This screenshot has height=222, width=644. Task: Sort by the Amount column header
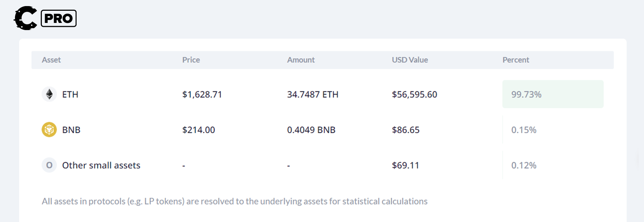pyautogui.click(x=301, y=60)
